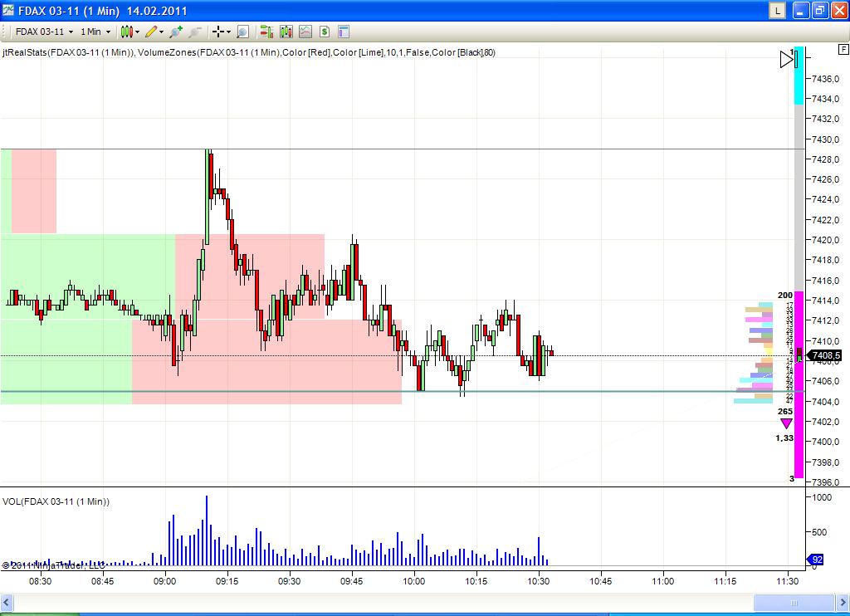The height and width of the screenshot is (616, 850).
Task: Click the 200 label atop magenta bar
Action: click(x=785, y=296)
